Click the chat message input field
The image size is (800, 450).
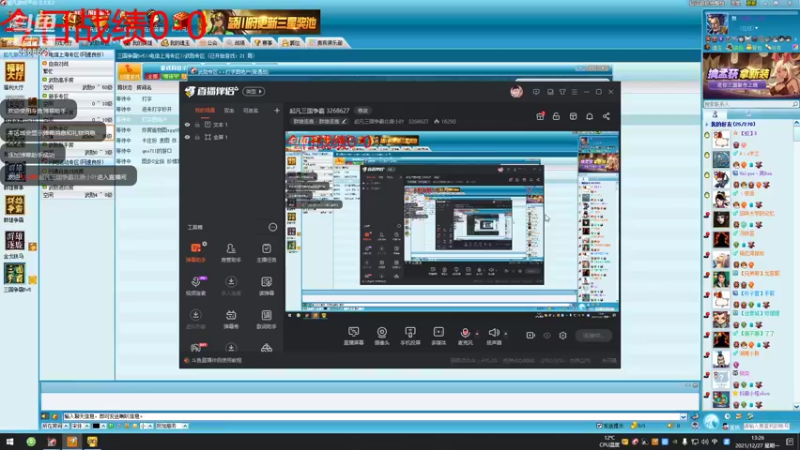(x=372, y=416)
